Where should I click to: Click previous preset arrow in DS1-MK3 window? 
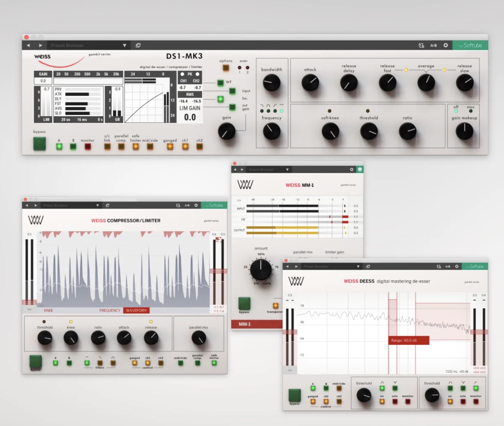(x=28, y=45)
